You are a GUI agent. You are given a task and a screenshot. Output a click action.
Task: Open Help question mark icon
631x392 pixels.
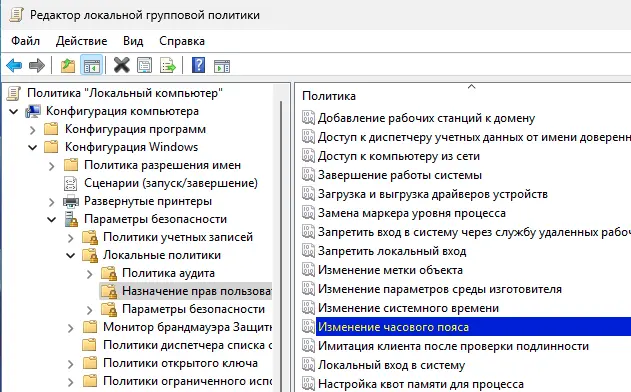point(198,65)
